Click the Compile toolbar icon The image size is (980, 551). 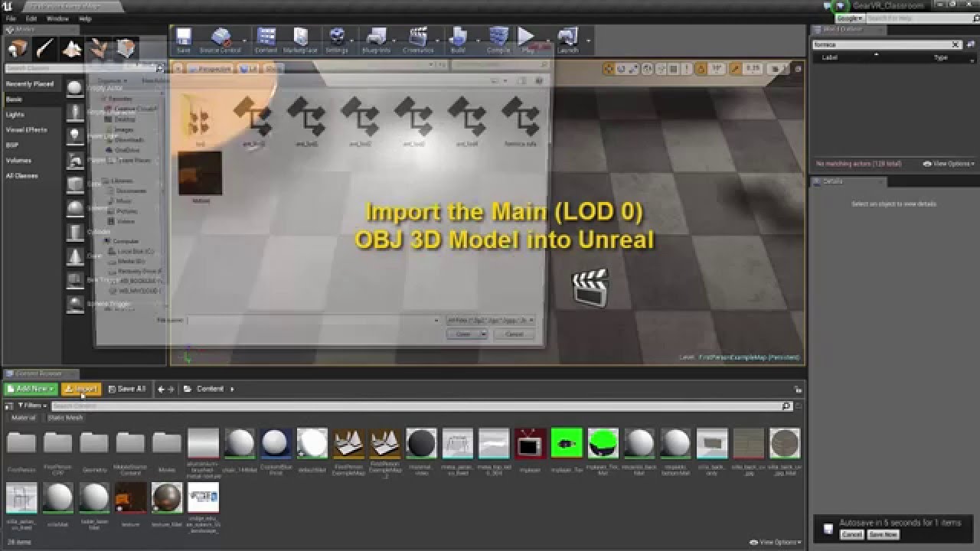(x=498, y=40)
